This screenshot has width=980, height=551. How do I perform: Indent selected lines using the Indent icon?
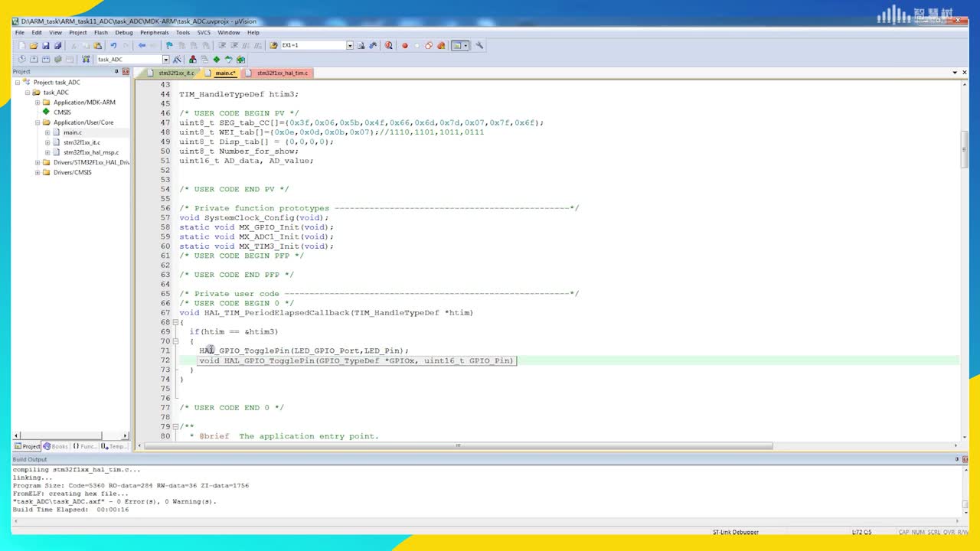(221, 45)
